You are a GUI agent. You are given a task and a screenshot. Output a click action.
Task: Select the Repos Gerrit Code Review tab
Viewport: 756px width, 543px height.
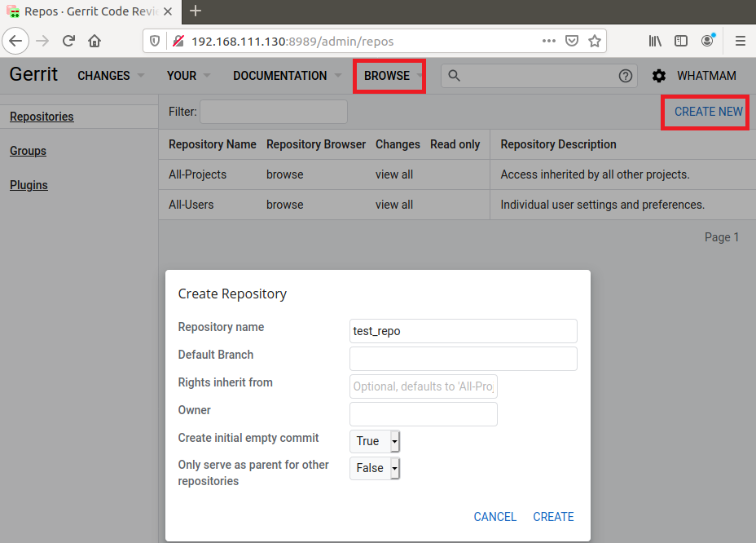pos(90,11)
